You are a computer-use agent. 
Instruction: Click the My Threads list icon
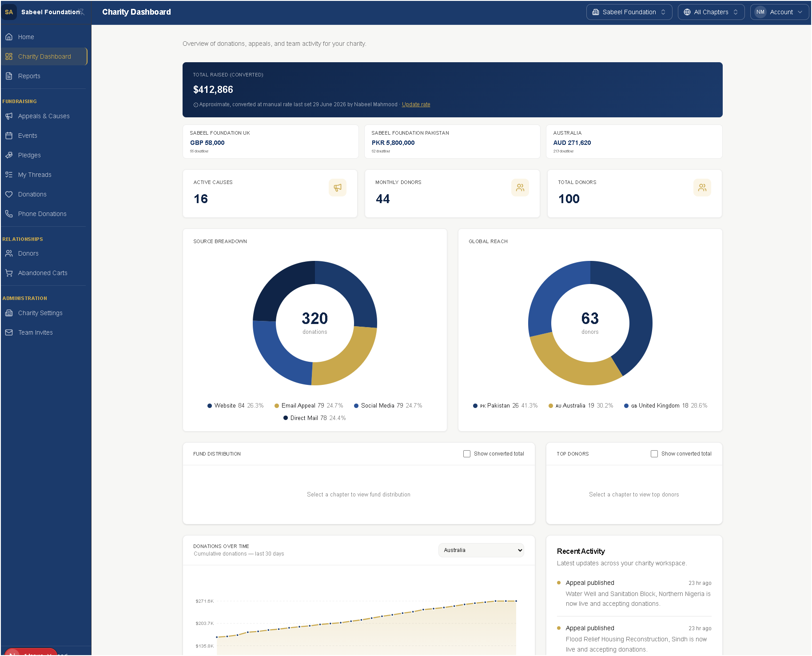tap(9, 175)
